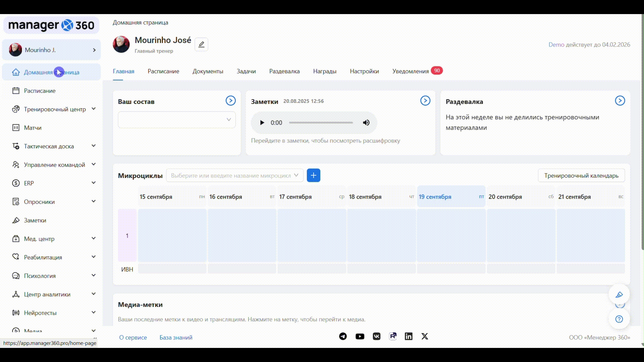Open the microcycle name dropdown
Image resolution: width=644 pixels, height=362 pixels.
tap(234, 175)
